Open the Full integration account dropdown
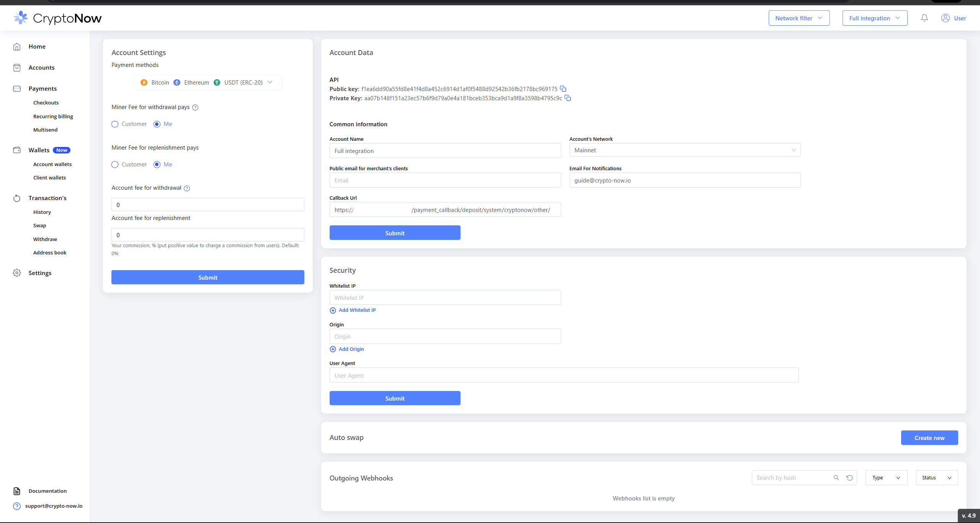This screenshot has height=523, width=980. [875, 18]
